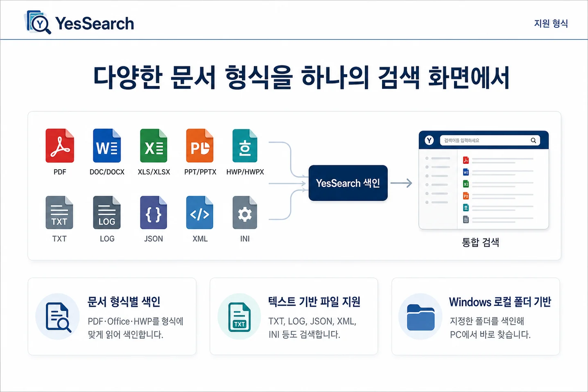Select the green Excel XLS/XLSX icon
588x392 pixels.
154,146
